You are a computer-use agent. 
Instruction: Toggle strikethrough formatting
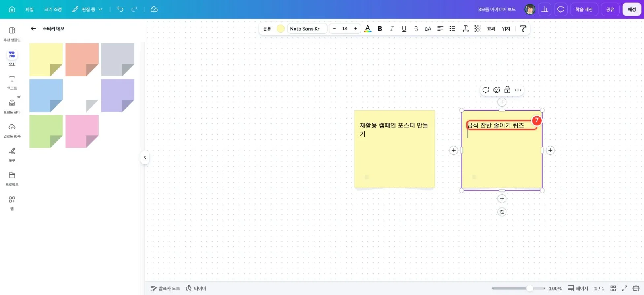(x=416, y=29)
